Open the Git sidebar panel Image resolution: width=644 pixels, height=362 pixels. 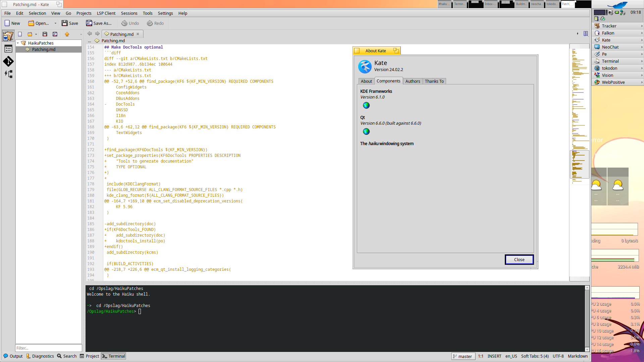coord(8,61)
